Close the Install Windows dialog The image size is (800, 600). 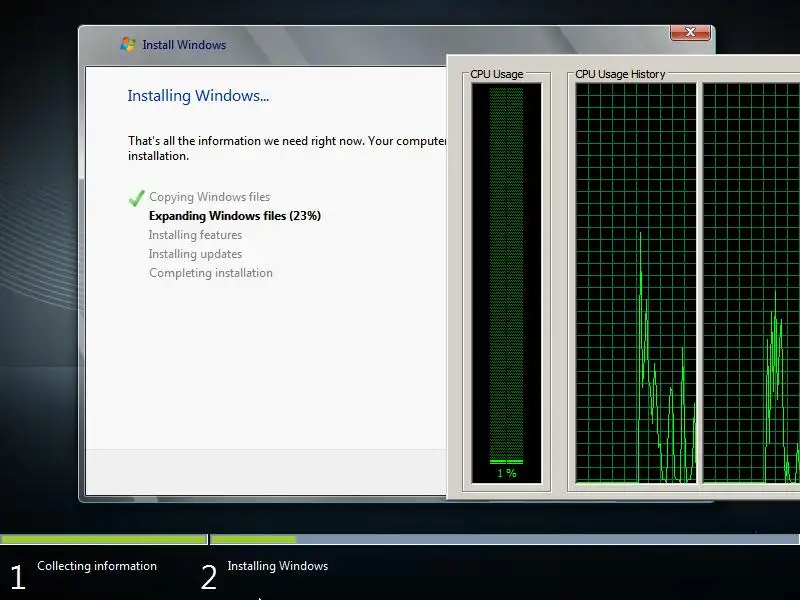pos(690,32)
